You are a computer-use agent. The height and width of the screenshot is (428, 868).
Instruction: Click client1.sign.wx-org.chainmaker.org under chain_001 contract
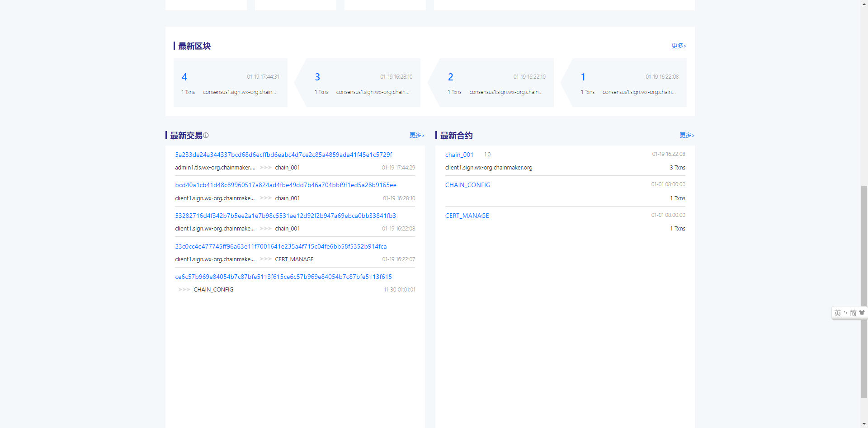(489, 167)
